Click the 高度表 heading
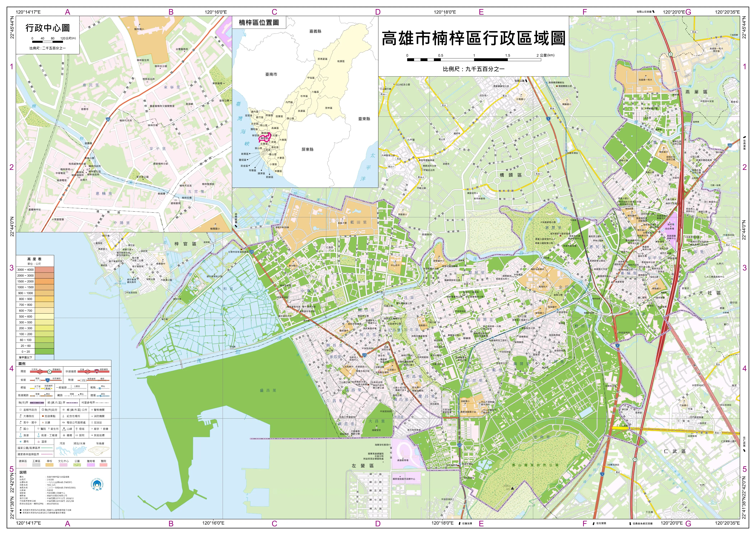The image size is (756, 535). tap(34, 259)
